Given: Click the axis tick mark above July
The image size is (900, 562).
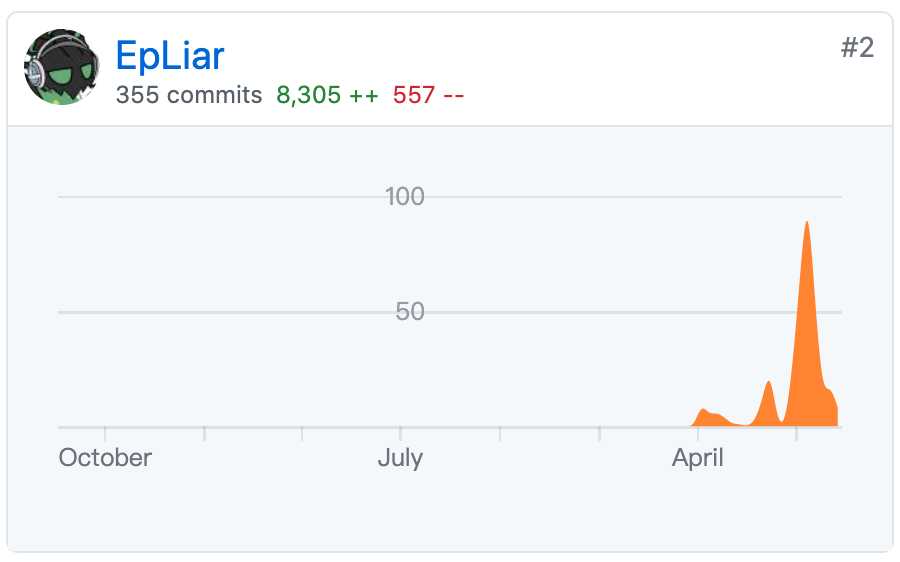Looking at the screenshot, I should point(400,433).
